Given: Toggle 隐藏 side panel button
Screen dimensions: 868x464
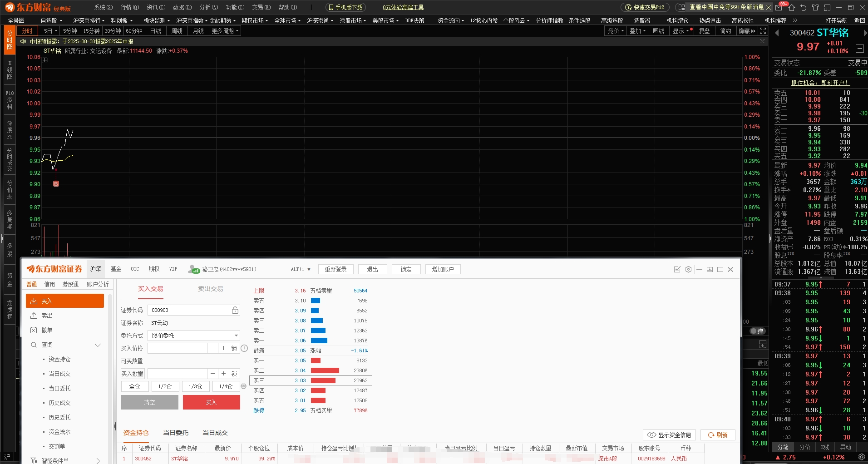Looking at the screenshot, I should pyautogui.click(x=747, y=31).
